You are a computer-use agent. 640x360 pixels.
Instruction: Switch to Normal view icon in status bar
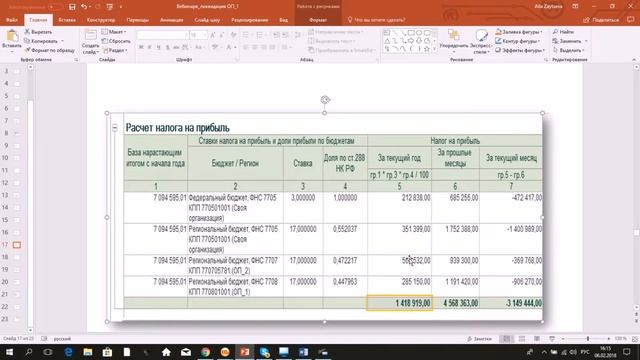(507, 339)
